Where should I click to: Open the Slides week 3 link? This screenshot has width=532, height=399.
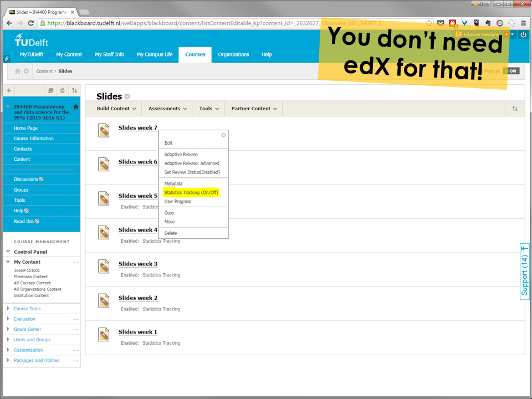tap(137, 264)
